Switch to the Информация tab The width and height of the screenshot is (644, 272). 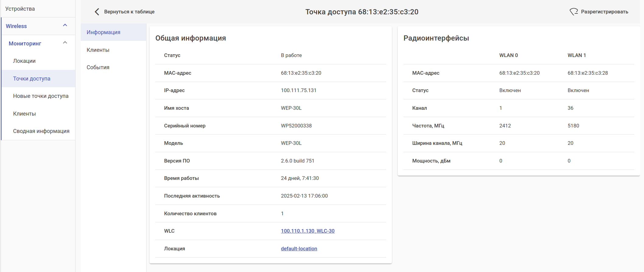click(x=104, y=32)
